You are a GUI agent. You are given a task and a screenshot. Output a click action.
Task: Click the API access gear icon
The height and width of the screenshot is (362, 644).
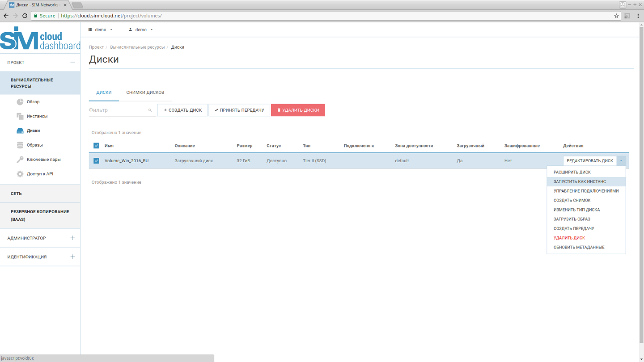[x=20, y=174]
